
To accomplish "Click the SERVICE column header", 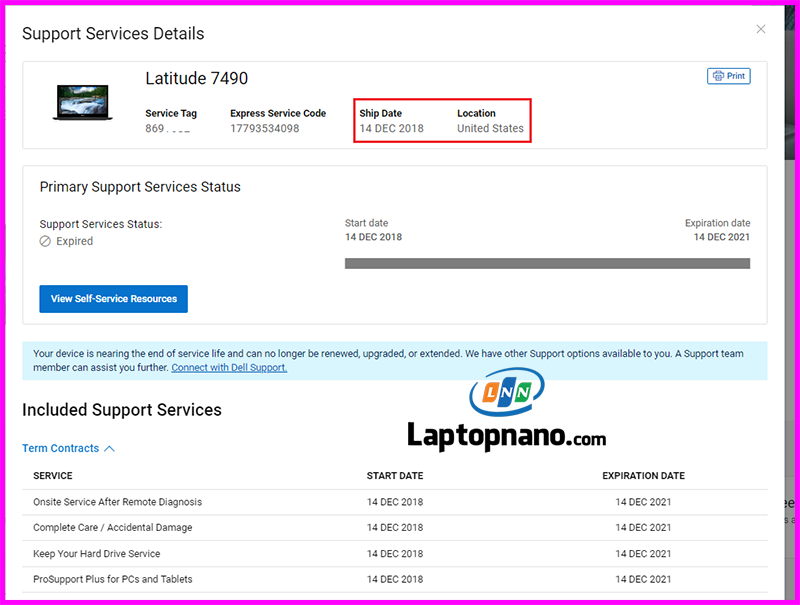I will (x=53, y=476).
